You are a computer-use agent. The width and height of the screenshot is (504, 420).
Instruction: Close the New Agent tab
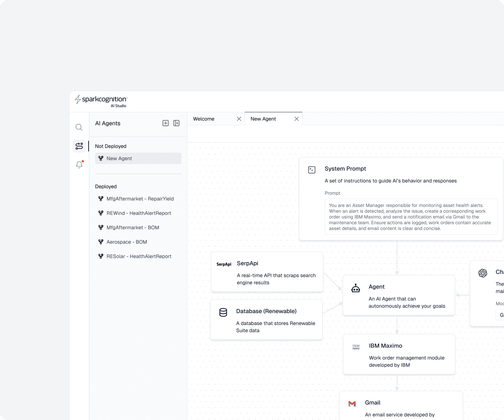(x=297, y=119)
